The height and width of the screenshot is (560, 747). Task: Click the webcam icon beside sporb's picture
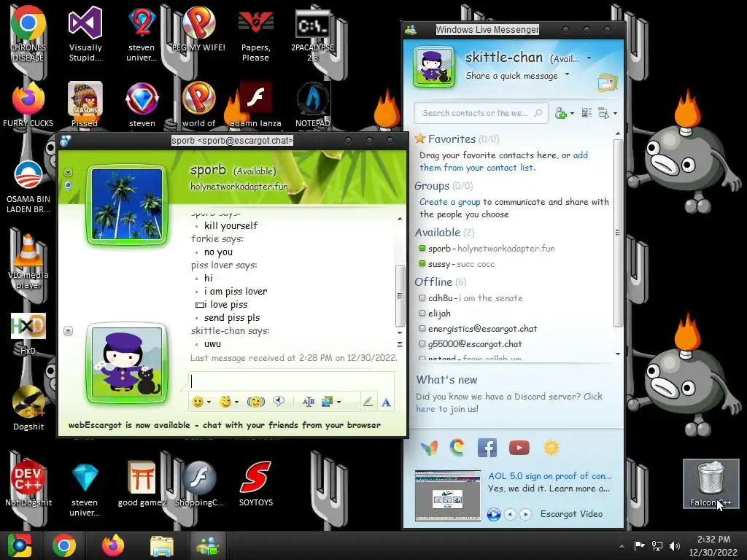(x=68, y=186)
